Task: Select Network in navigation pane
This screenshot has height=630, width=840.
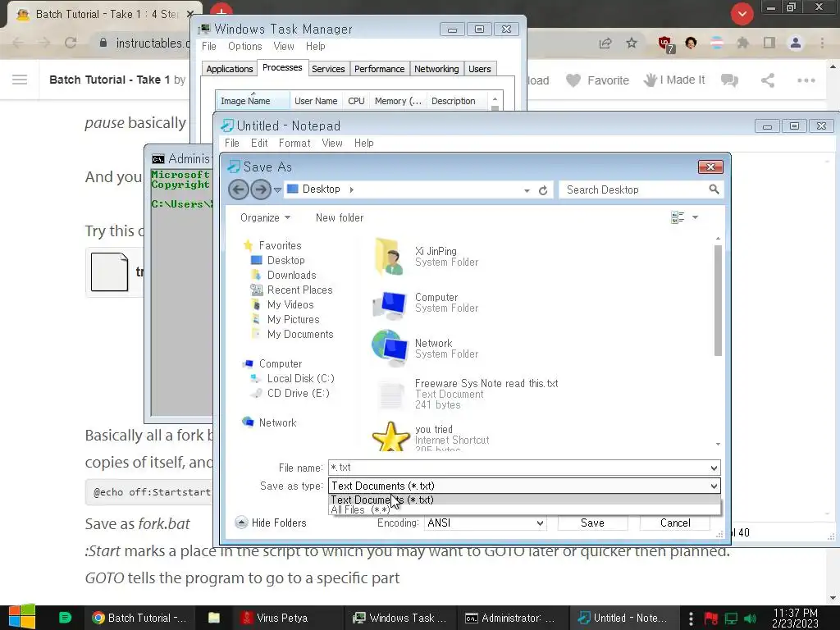Action: pyautogui.click(x=277, y=422)
